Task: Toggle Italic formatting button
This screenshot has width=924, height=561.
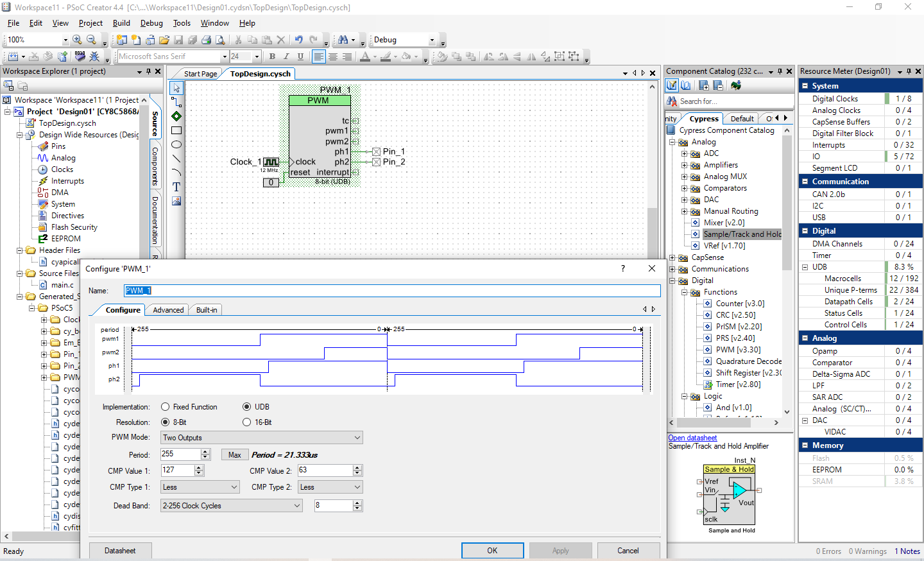Action: pyautogui.click(x=286, y=56)
